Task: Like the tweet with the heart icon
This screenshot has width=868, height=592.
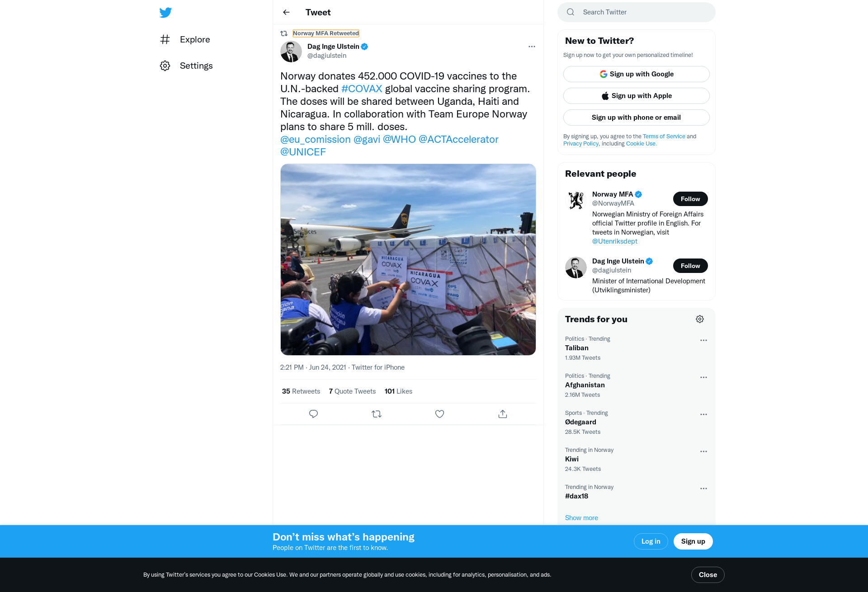Action: point(439,414)
